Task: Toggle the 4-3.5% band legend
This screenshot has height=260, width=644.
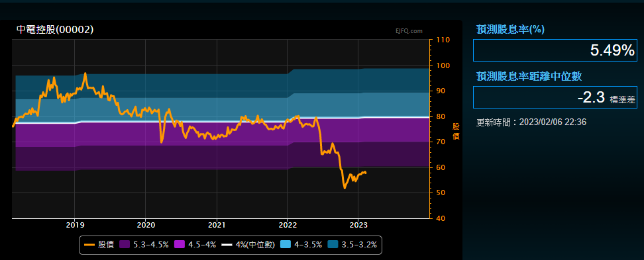Action: click(301, 245)
